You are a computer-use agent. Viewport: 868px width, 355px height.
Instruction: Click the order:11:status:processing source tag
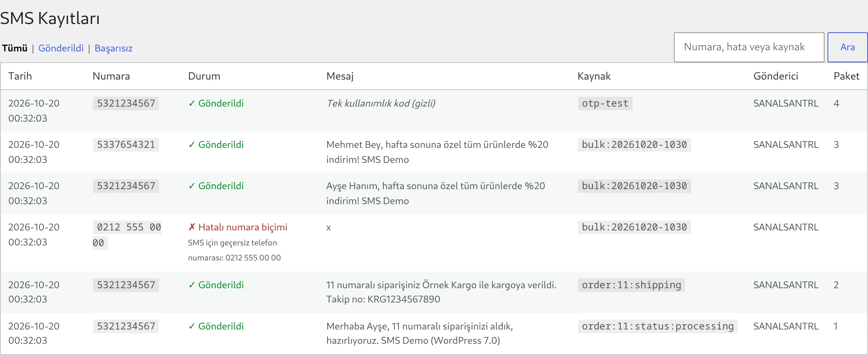658,326
